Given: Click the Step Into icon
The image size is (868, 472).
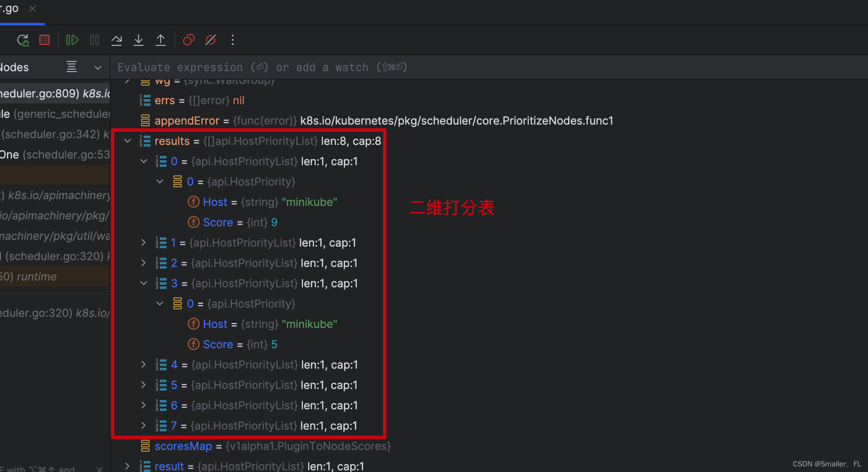Looking at the screenshot, I should pyautogui.click(x=139, y=40).
